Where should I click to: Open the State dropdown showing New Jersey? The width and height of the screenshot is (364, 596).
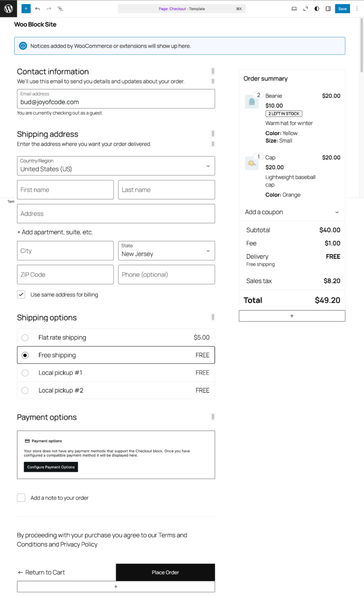(166, 251)
